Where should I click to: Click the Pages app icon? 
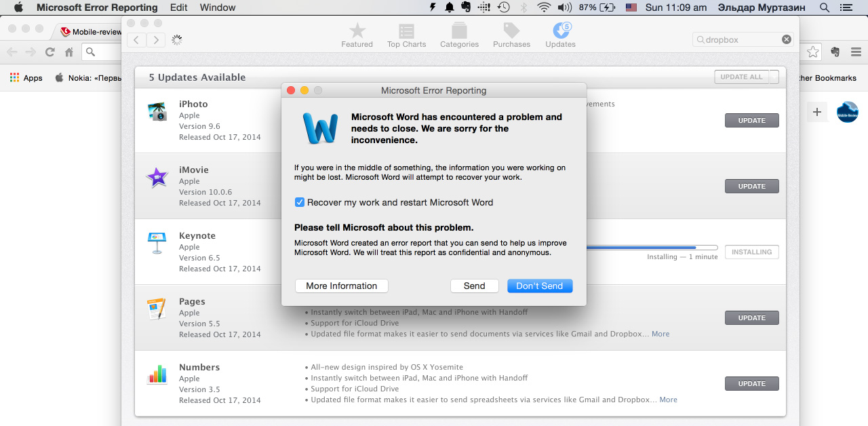point(157,309)
